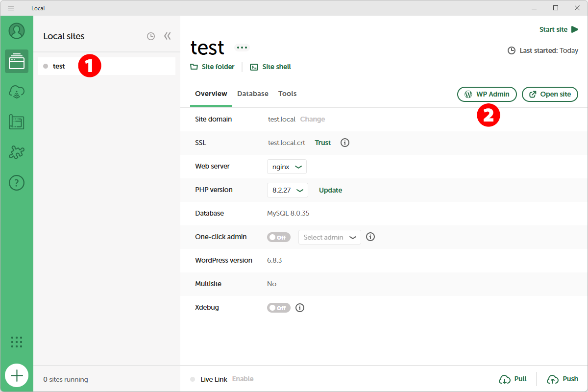Screen dimensions: 588x392
Task: Enable Live Link
Action: 244,379
